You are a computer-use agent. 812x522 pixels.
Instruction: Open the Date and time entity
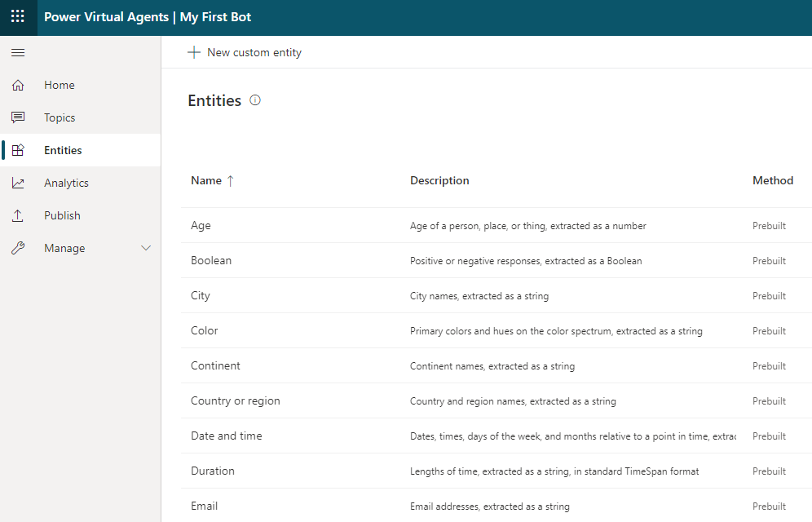coord(227,436)
